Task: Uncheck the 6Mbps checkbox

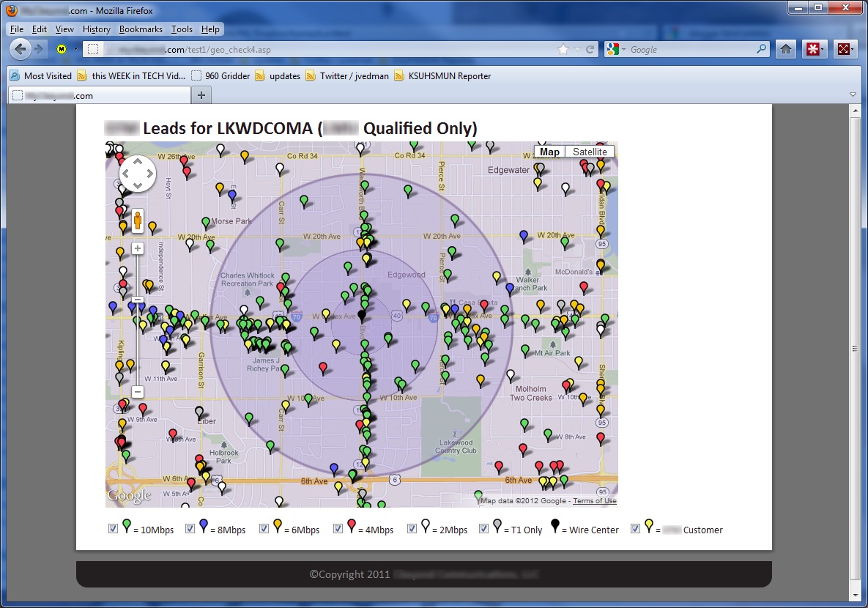Action: (x=264, y=528)
